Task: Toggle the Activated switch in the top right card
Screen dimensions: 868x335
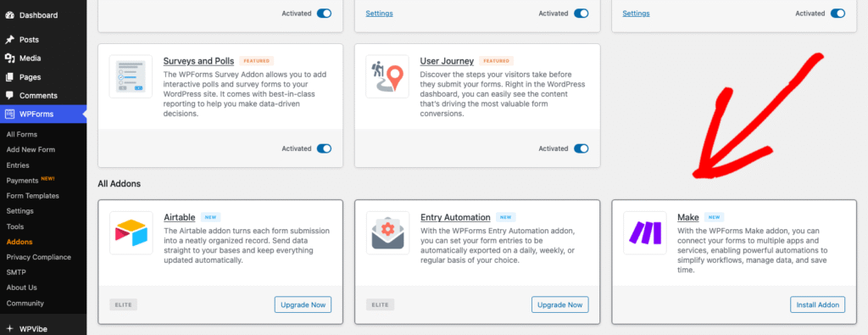Action: coord(838,14)
